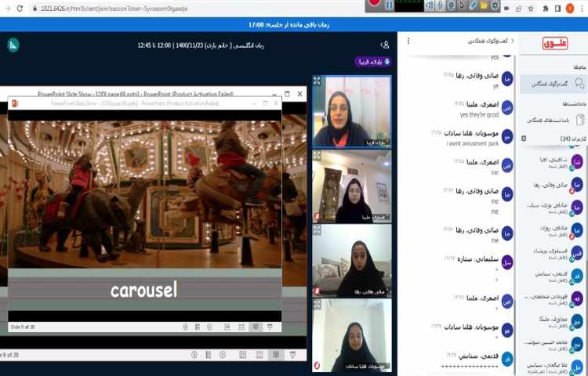Select Reading View in front PowerPoint window
The image size is (588, 376).
pos(256,327)
